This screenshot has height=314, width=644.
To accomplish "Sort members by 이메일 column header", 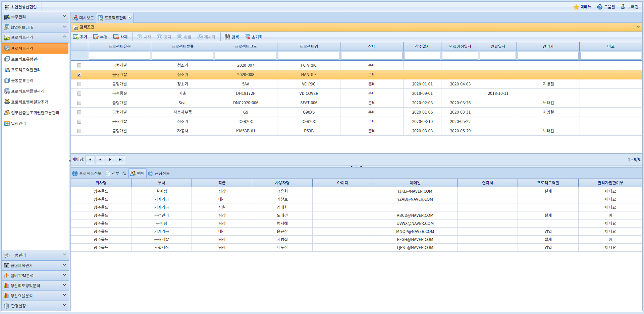I will 415,183.
